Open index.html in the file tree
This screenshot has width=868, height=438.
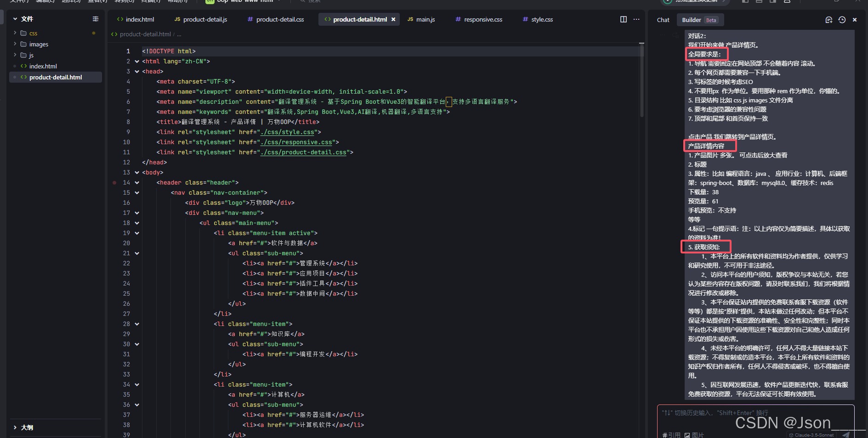click(43, 66)
